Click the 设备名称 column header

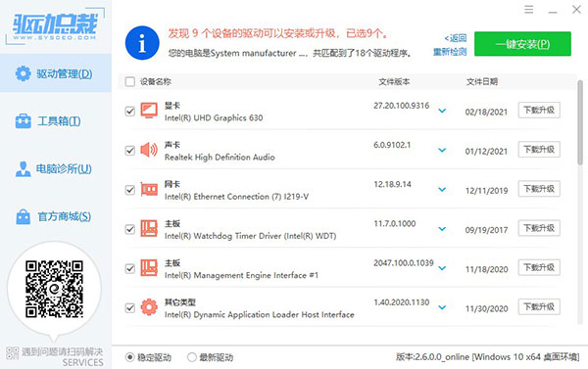[x=156, y=81]
